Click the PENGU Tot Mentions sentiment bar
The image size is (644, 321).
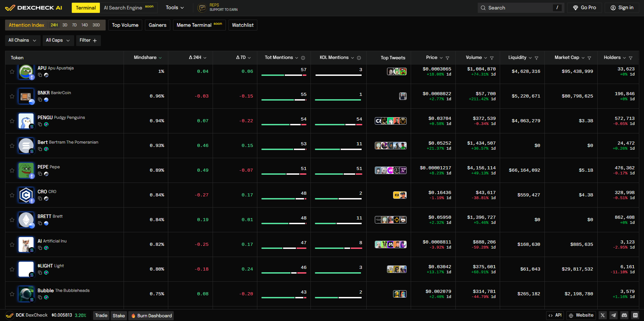(x=284, y=125)
